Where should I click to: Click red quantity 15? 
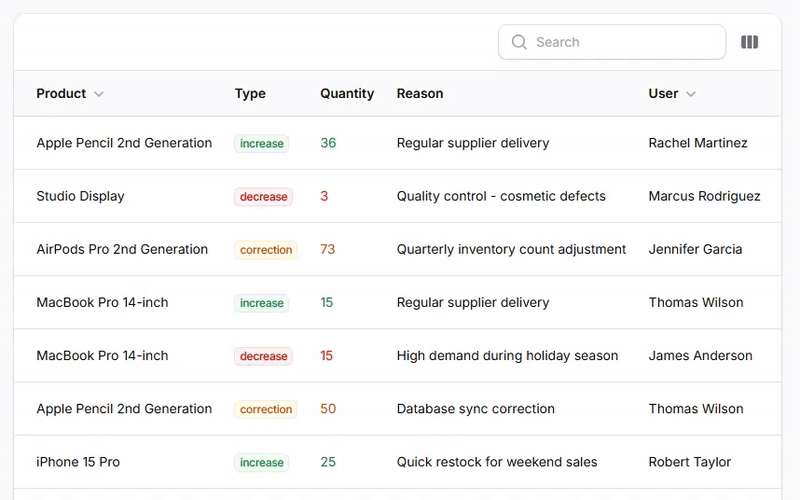tap(327, 355)
